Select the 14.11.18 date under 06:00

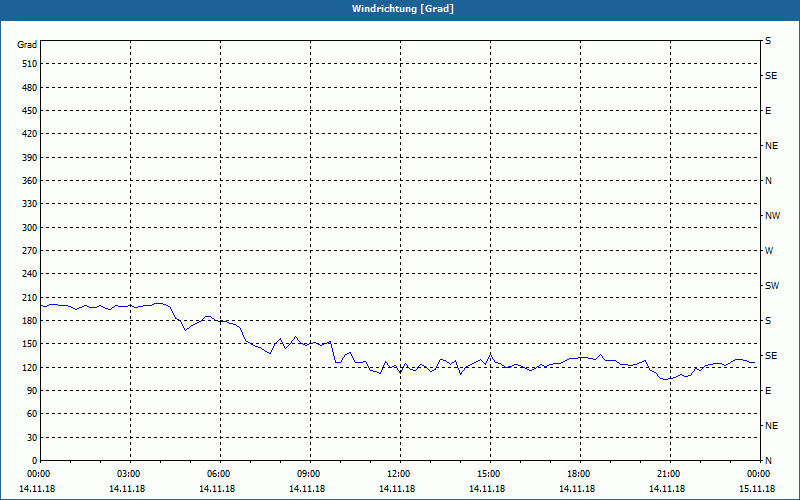pyautogui.click(x=217, y=489)
